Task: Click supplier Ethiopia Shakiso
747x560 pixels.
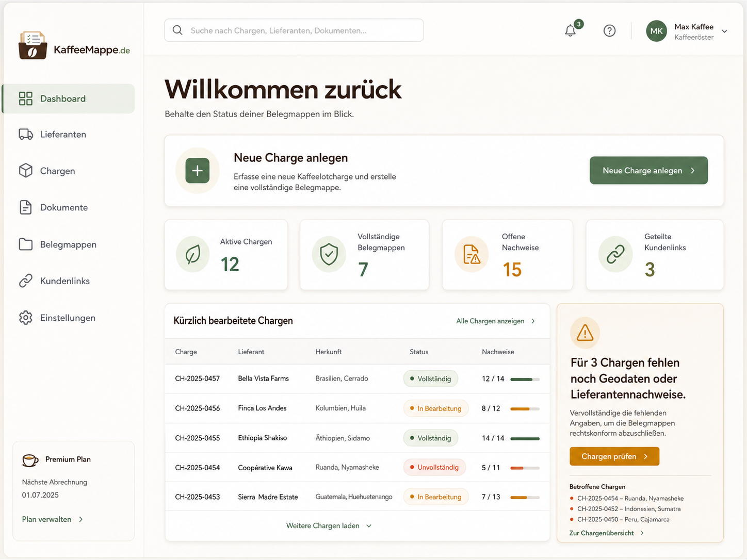Action: click(x=263, y=438)
